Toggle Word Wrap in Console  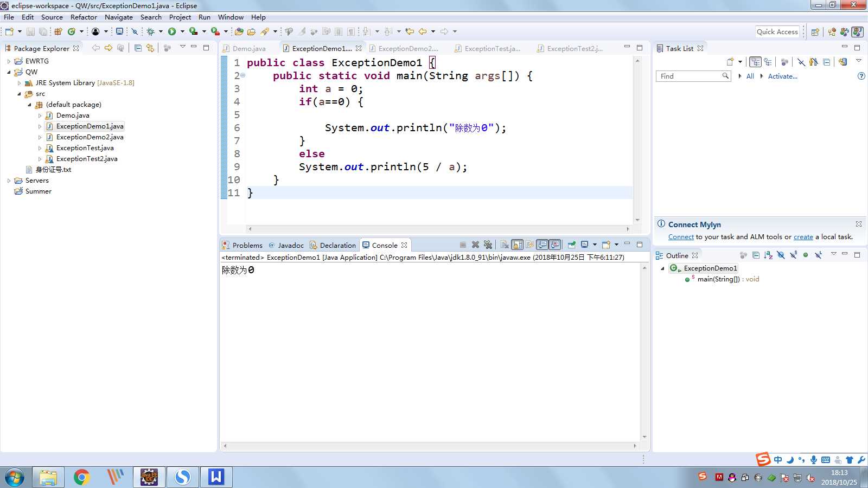(529, 245)
